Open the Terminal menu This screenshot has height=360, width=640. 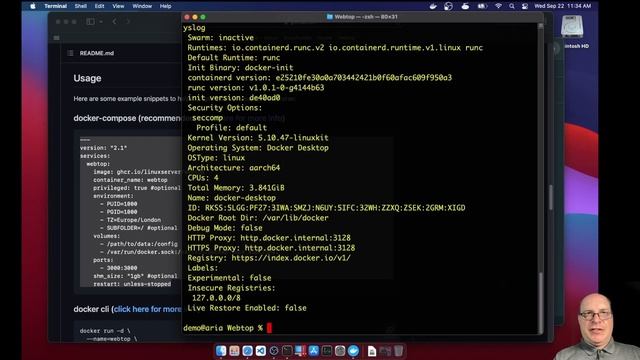pos(56,6)
